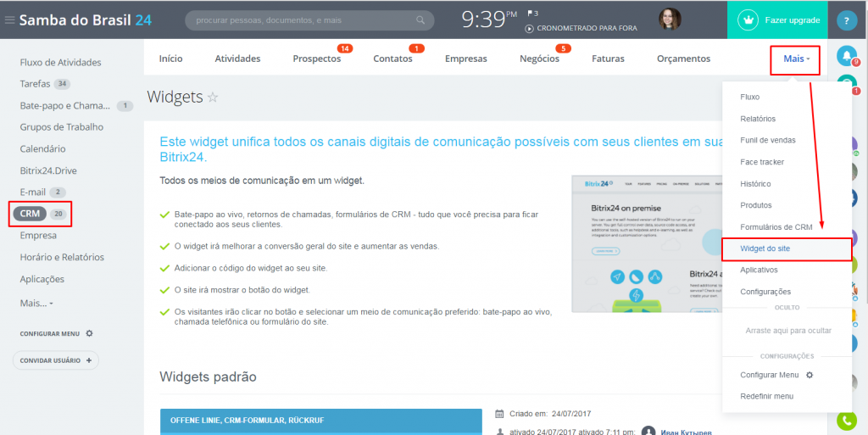Open the Prospectos tab
Screen dimensions: 868x435
(x=317, y=59)
